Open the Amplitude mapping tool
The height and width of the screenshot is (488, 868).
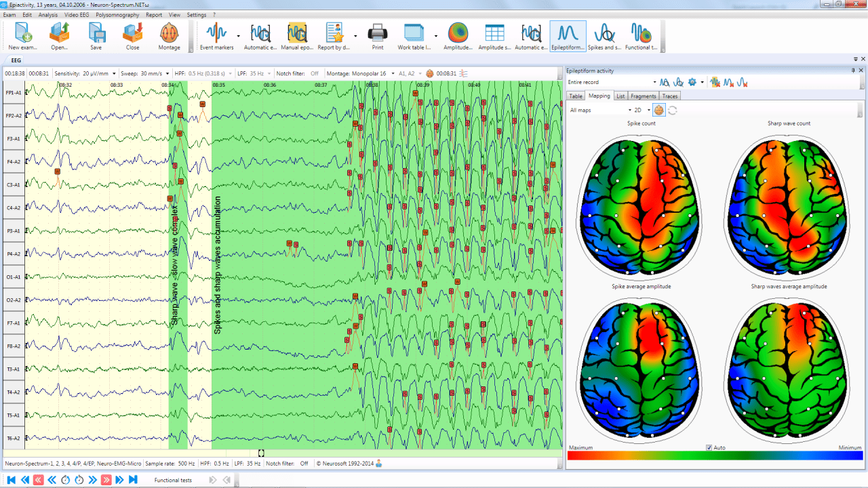[458, 36]
